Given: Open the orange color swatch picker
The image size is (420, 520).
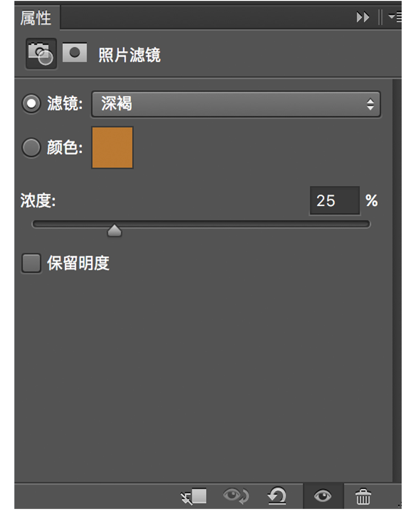Looking at the screenshot, I should tap(112, 147).
